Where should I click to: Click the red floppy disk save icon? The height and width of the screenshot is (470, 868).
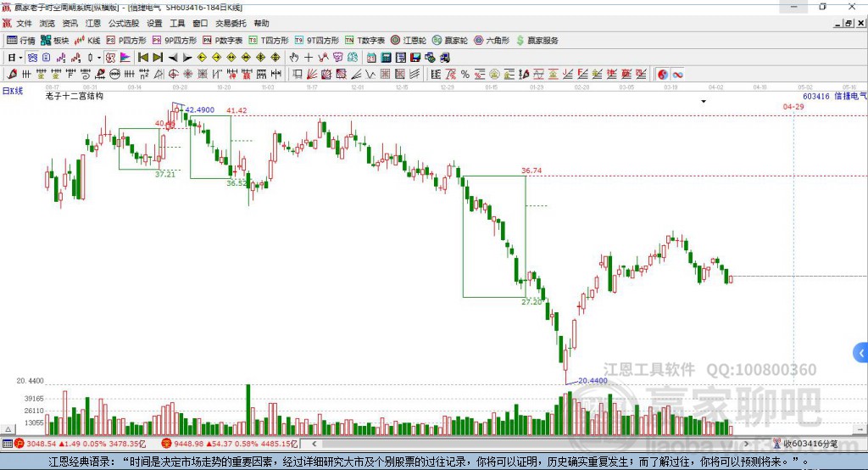point(415,58)
